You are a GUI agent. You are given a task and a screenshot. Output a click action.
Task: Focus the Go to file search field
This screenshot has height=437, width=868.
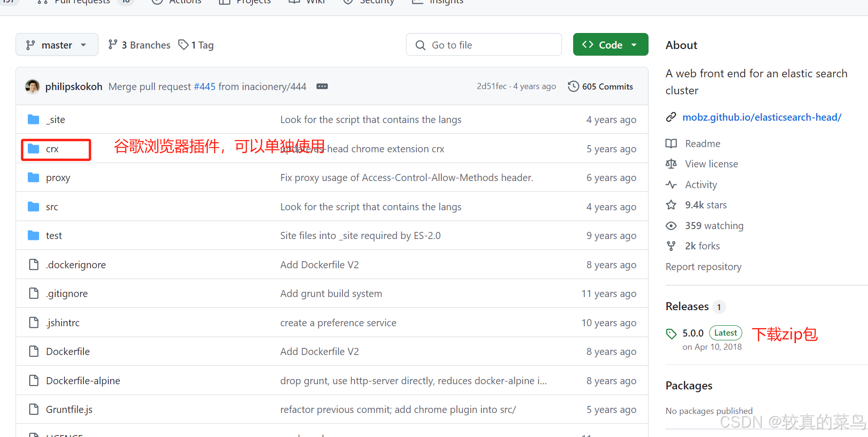[484, 45]
